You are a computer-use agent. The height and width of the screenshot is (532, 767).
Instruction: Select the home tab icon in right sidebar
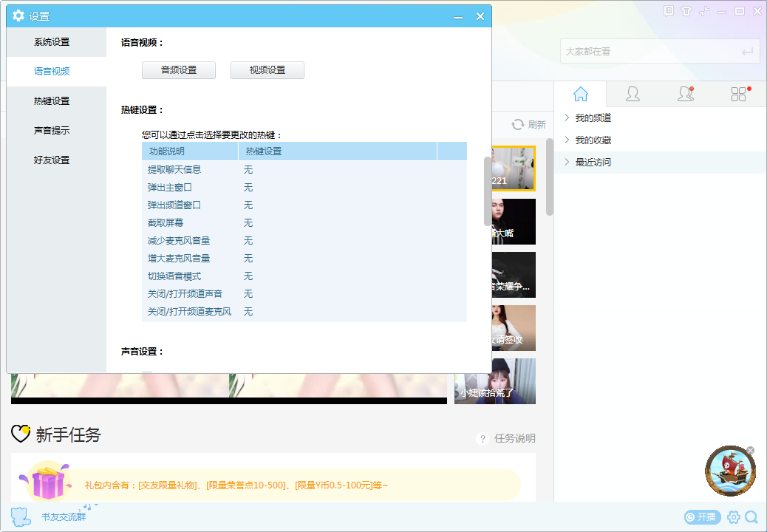click(x=581, y=94)
